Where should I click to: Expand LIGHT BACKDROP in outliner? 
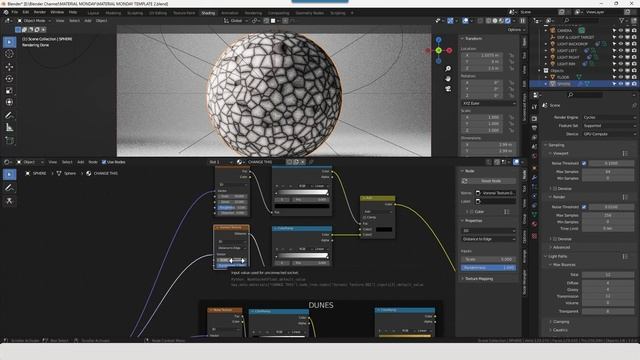pyautogui.click(x=546, y=44)
